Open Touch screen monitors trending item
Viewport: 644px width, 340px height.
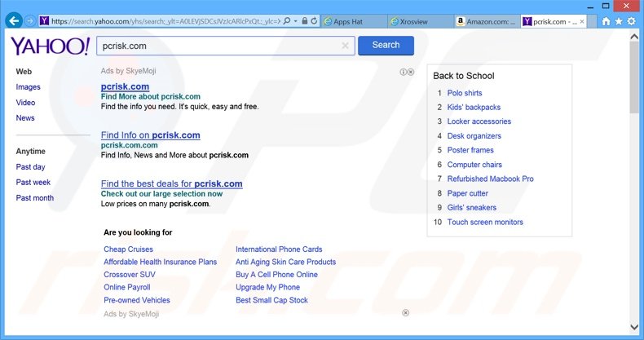click(485, 222)
